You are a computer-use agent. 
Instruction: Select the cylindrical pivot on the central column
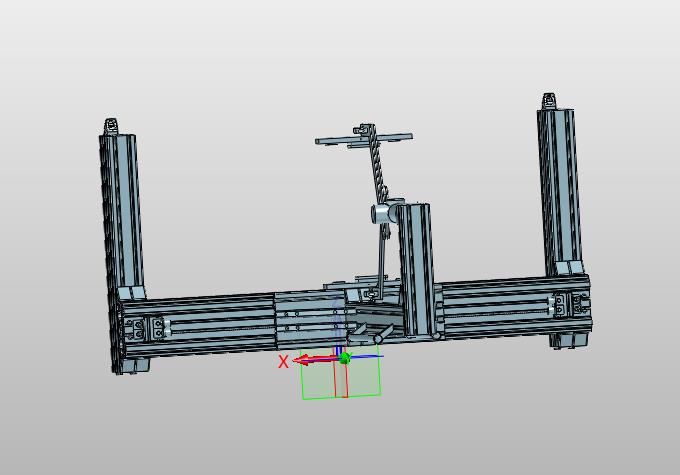pyautogui.click(x=384, y=213)
